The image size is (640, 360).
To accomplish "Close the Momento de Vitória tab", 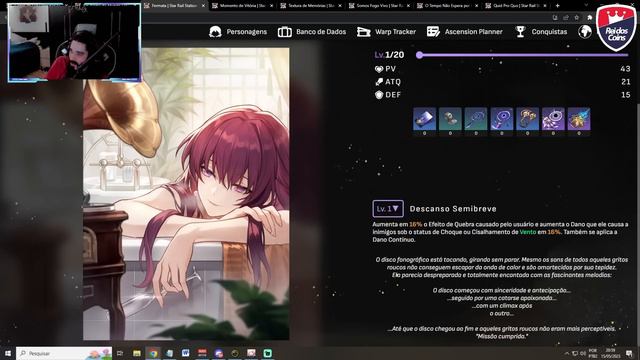I will 271,6.
